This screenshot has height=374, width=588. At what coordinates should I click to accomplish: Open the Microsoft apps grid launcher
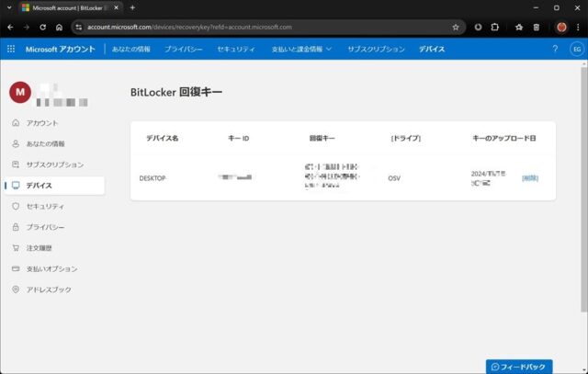(11, 49)
